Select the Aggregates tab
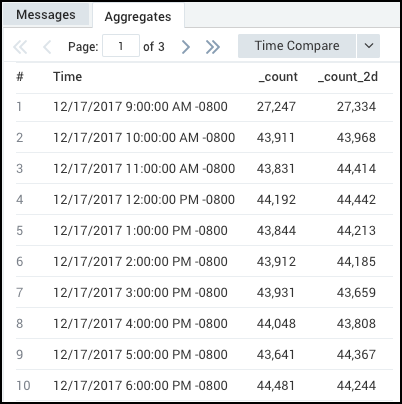Image resolution: width=402 pixels, height=404 pixels. tap(138, 17)
